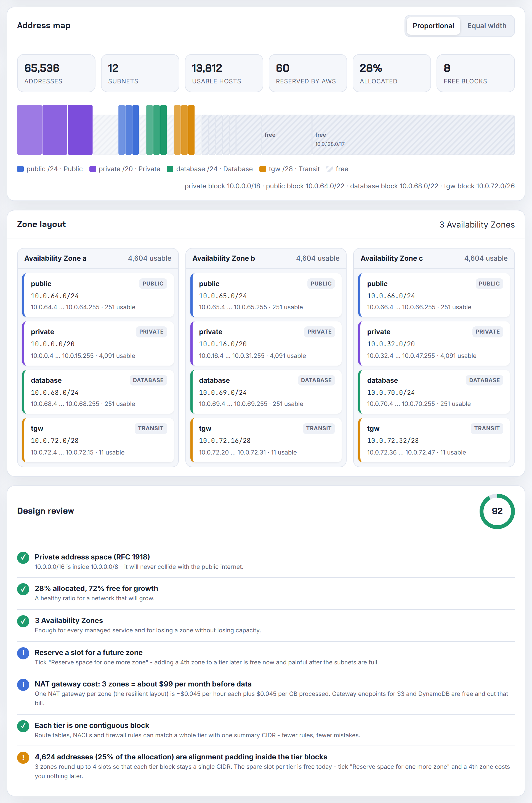Image resolution: width=532 pixels, height=803 pixels.
Task: Switch address map to Equal width
Action: [486, 26]
